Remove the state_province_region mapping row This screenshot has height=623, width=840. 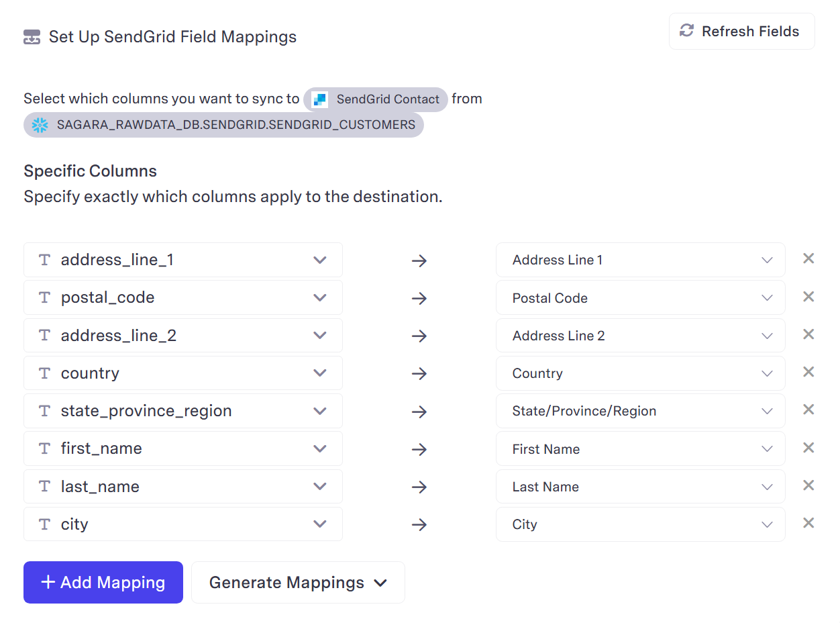click(x=808, y=410)
